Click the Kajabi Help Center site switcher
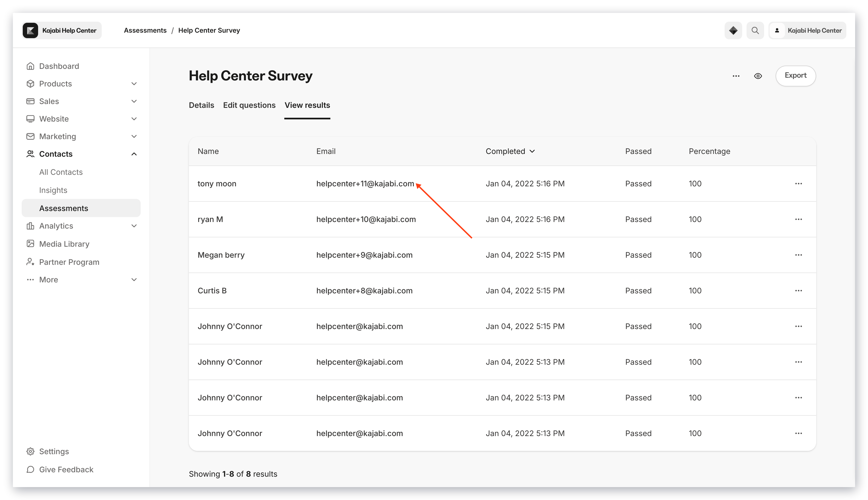868x500 pixels. pyautogui.click(x=62, y=30)
